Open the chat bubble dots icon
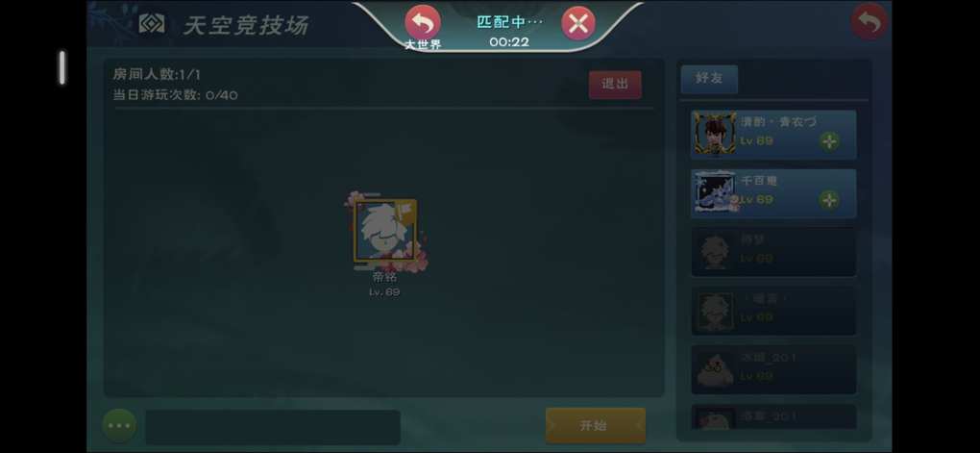This screenshot has height=453, width=980. (119, 426)
